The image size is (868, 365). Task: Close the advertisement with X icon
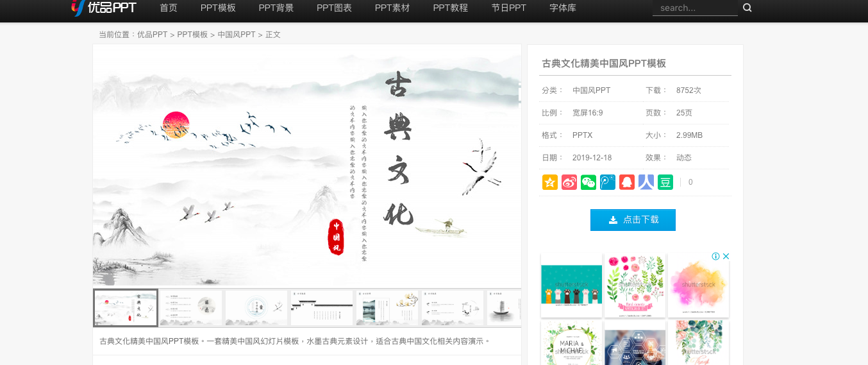click(726, 256)
